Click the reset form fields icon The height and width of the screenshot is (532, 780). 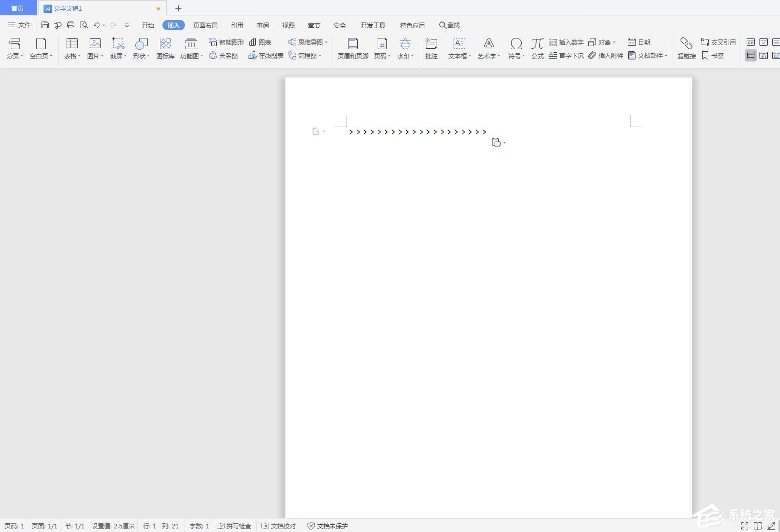tap(764, 55)
